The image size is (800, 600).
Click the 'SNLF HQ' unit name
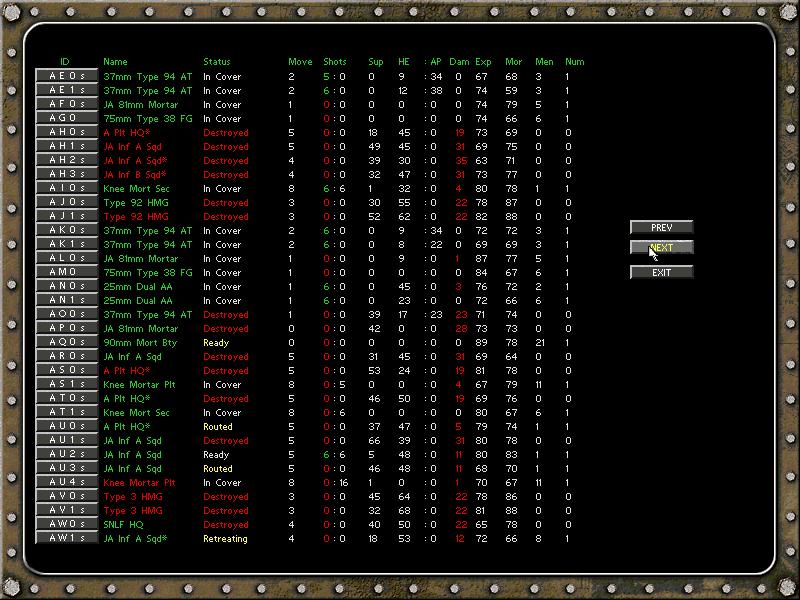[123, 524]
